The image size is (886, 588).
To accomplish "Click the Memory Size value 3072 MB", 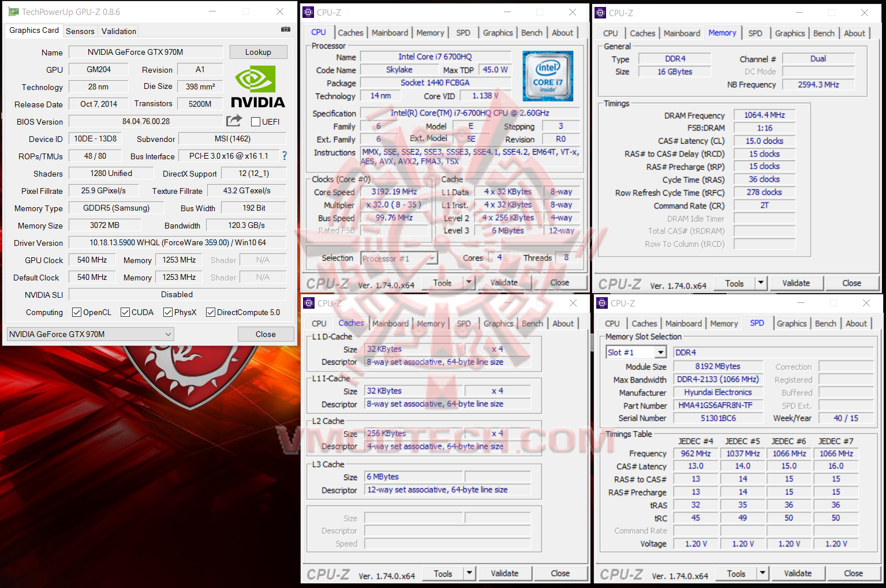I will coord(104,225).
